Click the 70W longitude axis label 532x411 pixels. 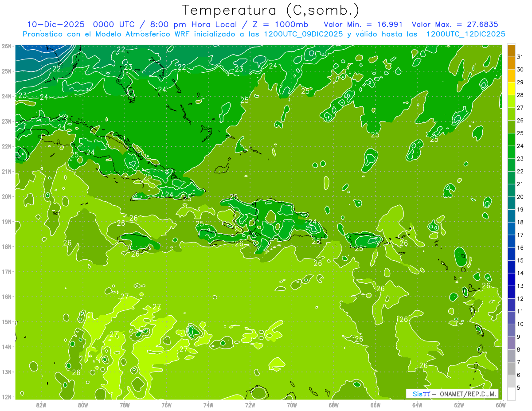click(x=292, y=405)
